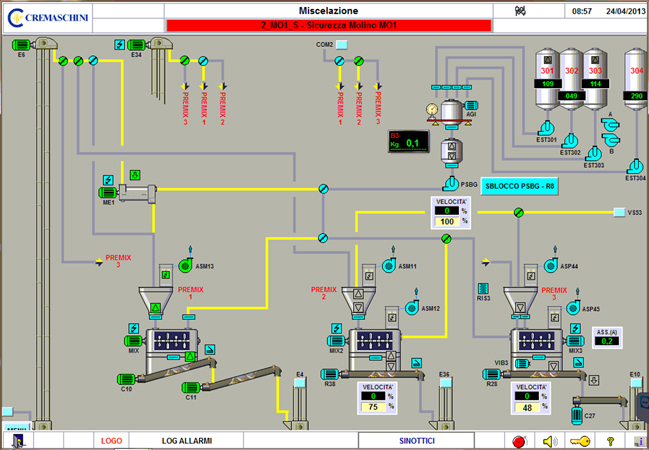Viewport: 649px width, 450px height.
Task: Click the LOGO button
Action: [x=112, y=440]
